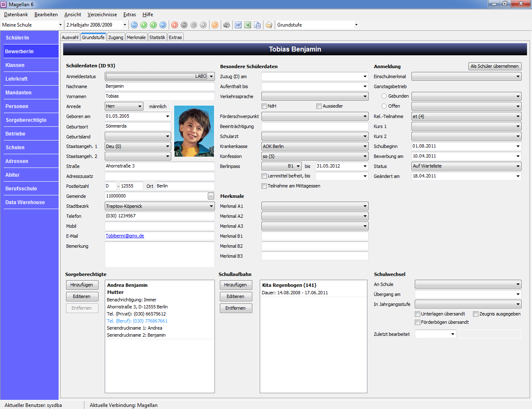Click the student photo thumbnail
The width and height of the screenshot is (532, 409).
click(x=194, y=131)
